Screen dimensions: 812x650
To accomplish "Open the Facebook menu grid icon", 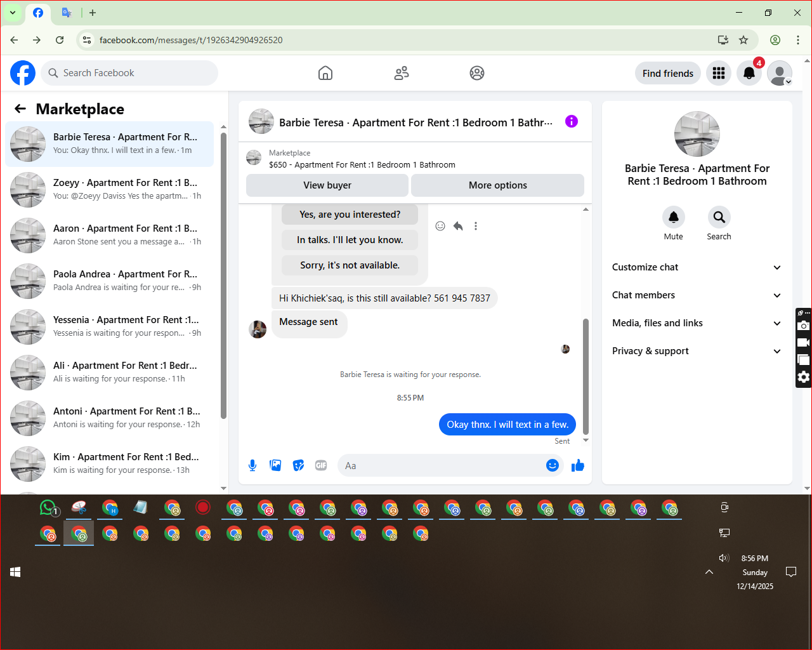I will (x=719, y=73).
